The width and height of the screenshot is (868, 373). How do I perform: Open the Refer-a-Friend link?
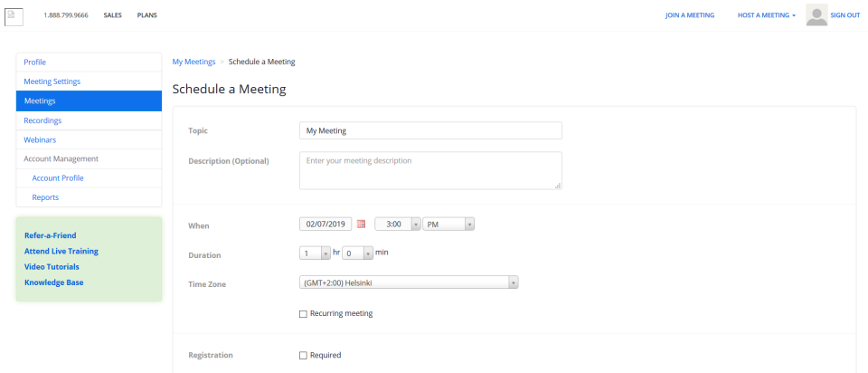(51, 235)
